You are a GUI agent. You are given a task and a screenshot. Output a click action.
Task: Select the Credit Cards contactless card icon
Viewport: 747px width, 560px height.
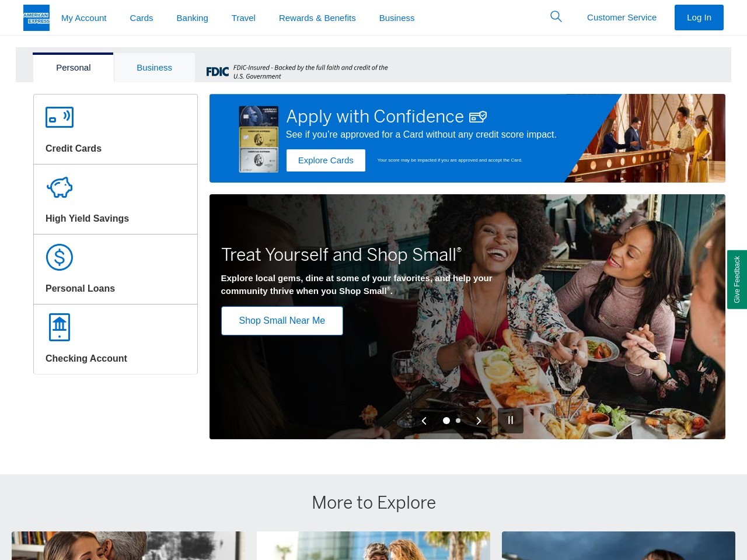60,117
